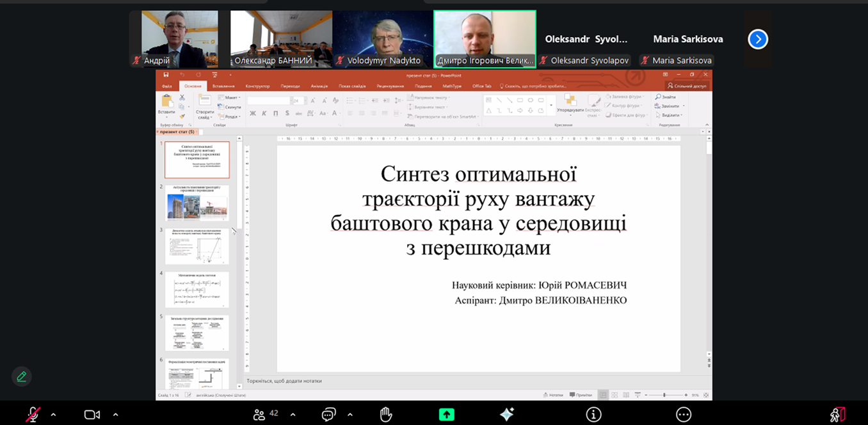The image size is (868, 425).
Task: Turn on the camera
Action: point(92,415)
